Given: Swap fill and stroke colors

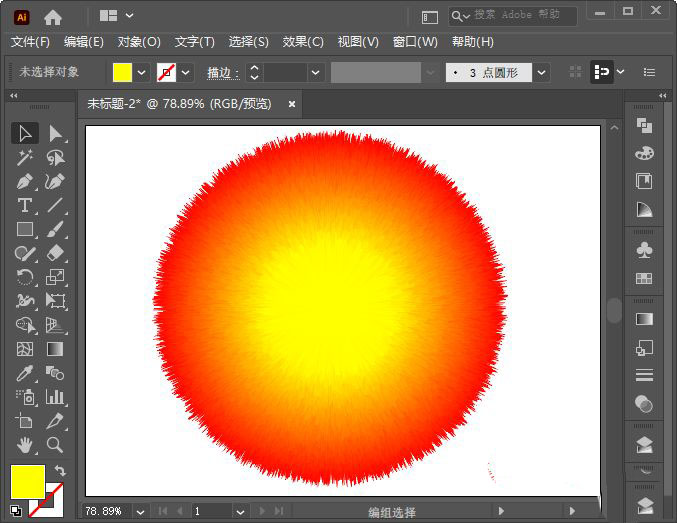Looking at the screenshot, I should point(59,471).
